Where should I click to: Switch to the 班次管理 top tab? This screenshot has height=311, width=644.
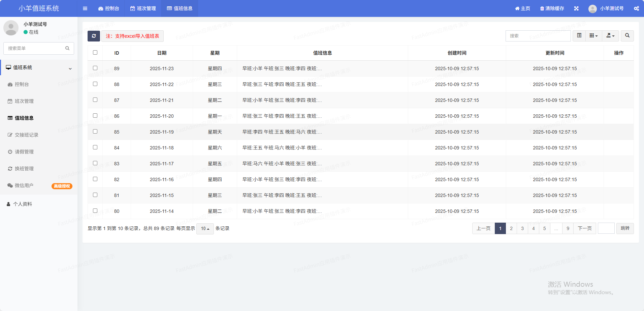coord(143,8)
